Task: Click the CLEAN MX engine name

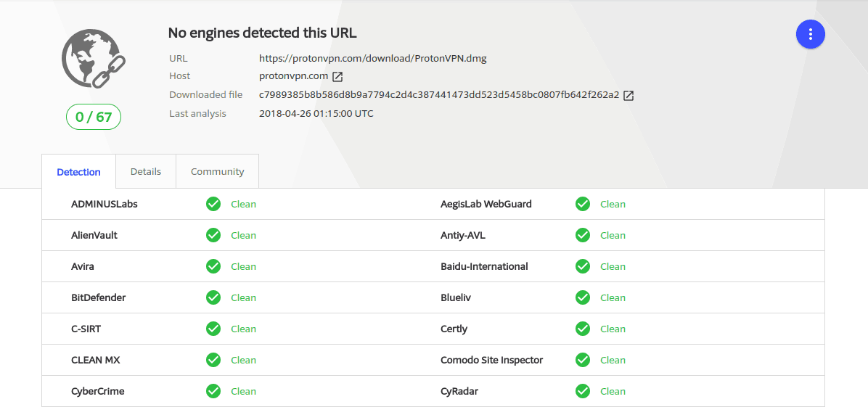Action: point(96,360)
